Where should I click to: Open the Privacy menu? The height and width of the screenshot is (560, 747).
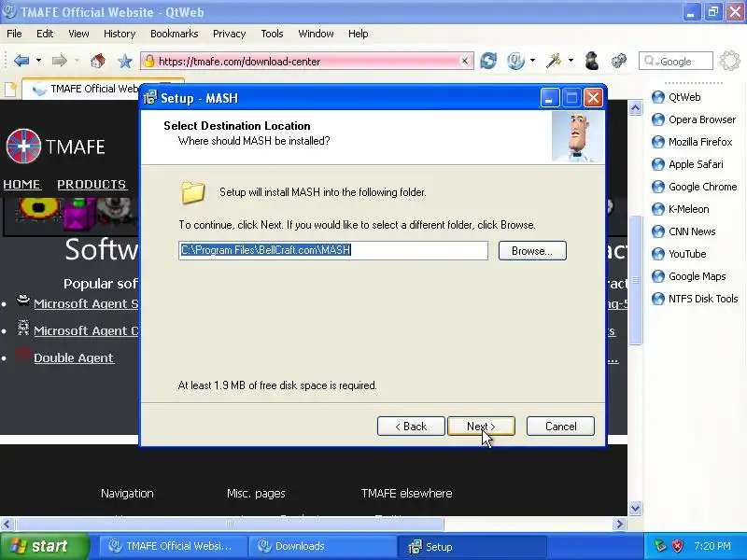[229, 34]
